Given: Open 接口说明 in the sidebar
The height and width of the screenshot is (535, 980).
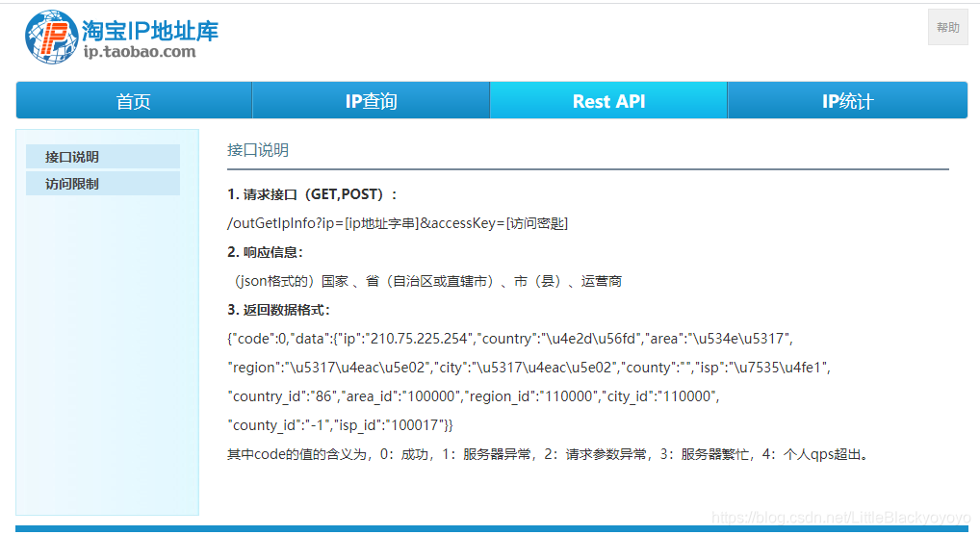Looking at the screenshot, I should click(103, 157).
